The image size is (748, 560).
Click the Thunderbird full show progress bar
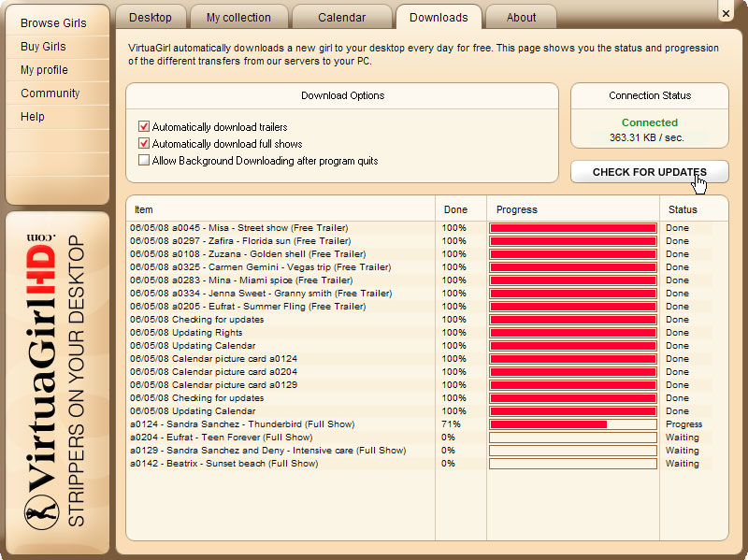point(573,424)
